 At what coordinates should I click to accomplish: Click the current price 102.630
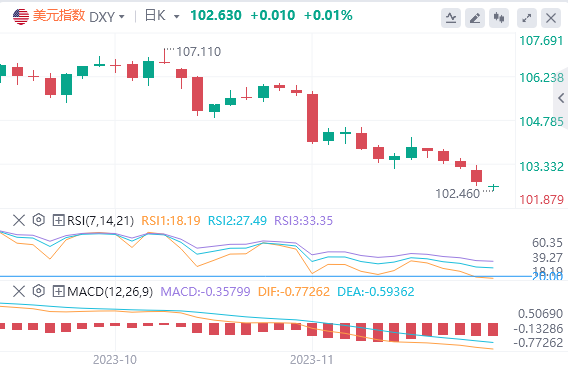[x=216, y=16]
